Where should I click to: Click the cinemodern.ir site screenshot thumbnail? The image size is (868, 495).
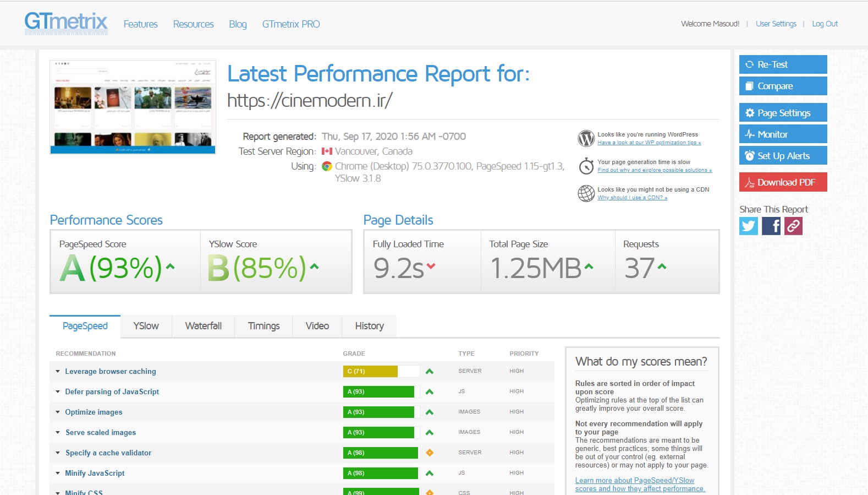(x=133, y=107)
